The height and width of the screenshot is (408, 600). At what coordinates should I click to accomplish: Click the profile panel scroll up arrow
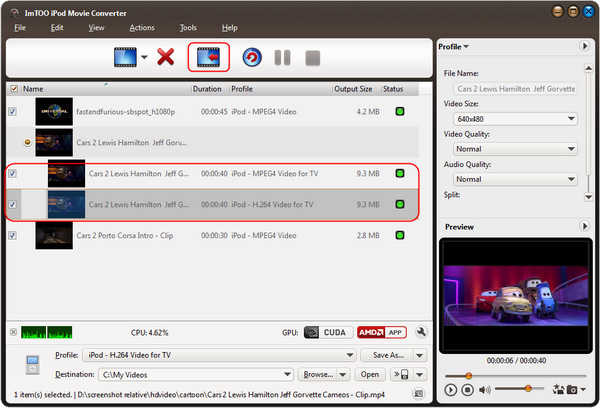coord(589,69)
